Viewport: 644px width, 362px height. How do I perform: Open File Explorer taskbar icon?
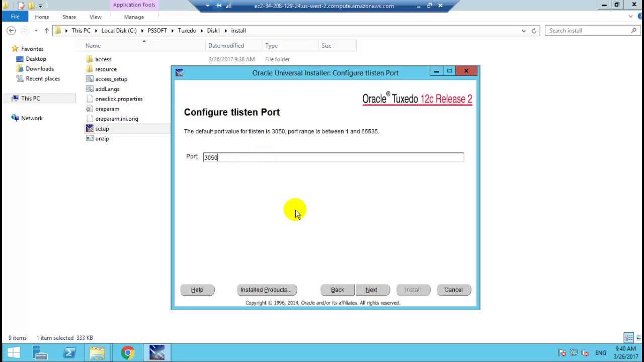(x=98, y=353)
